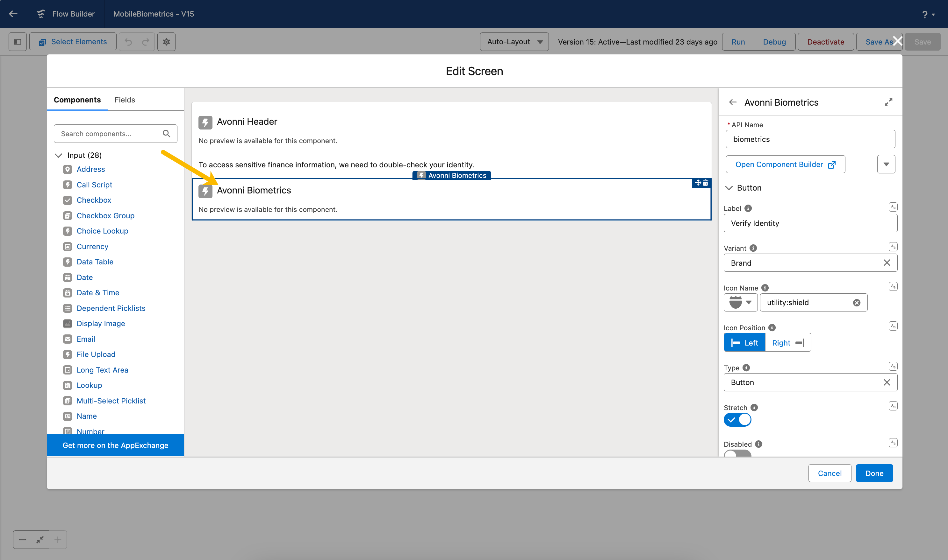Open the Components tab
This screenshot has width=948, height=560.
pos(77,100)
